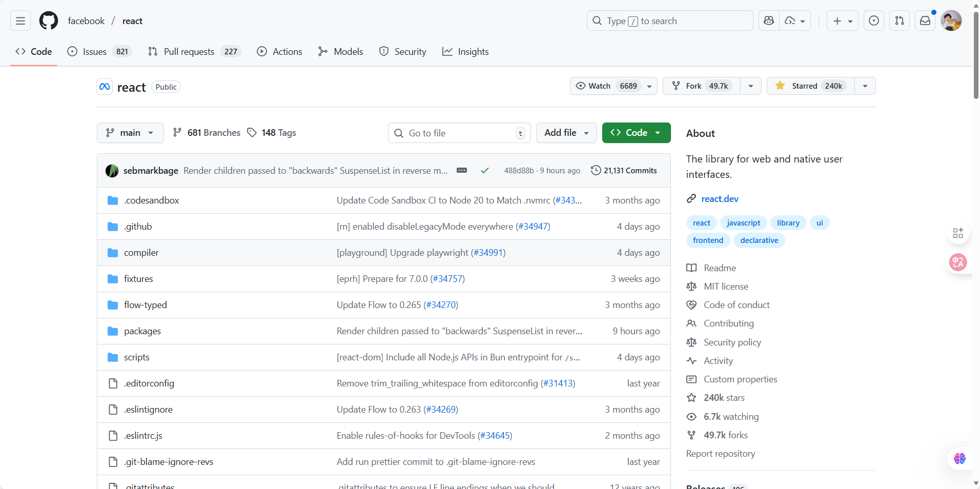Viewport: 980px width, 489px height.
Task: Open the Copilot options dropdown arrow
Action: tap(795, 21)
